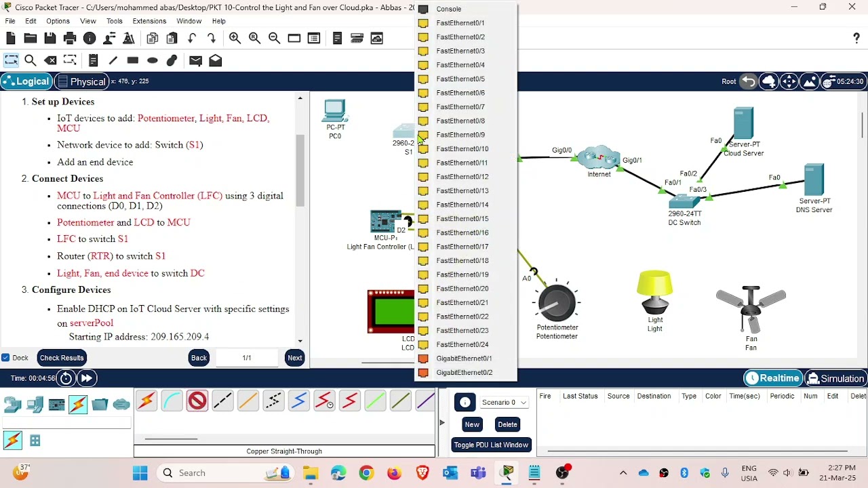Expand the PDU list panel arrow
The image size is (868, 488).
point(441,423)
